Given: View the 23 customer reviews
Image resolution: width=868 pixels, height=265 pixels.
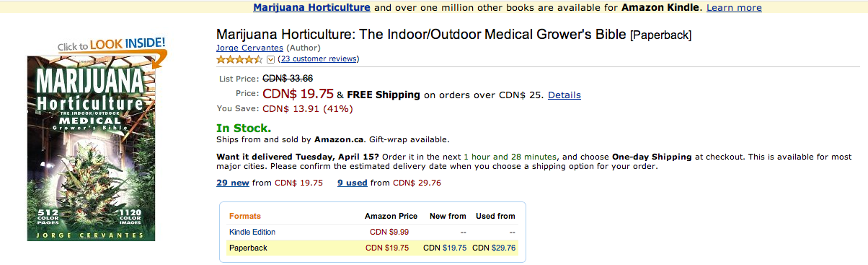Looking at the screenshot, I should pos(318,59).
